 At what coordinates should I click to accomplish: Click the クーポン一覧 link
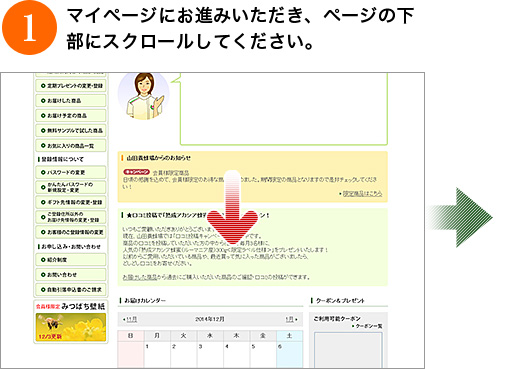click(368, 326)
